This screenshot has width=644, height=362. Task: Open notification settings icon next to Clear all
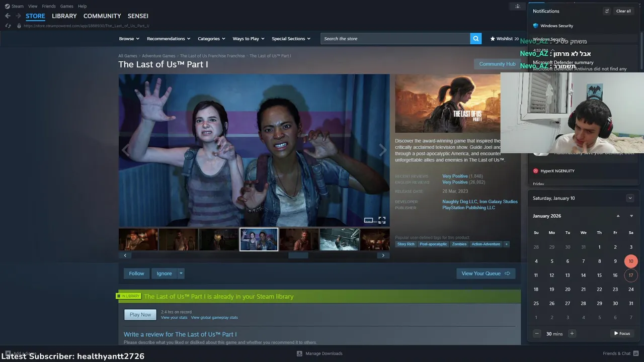(x=607, y=11)
